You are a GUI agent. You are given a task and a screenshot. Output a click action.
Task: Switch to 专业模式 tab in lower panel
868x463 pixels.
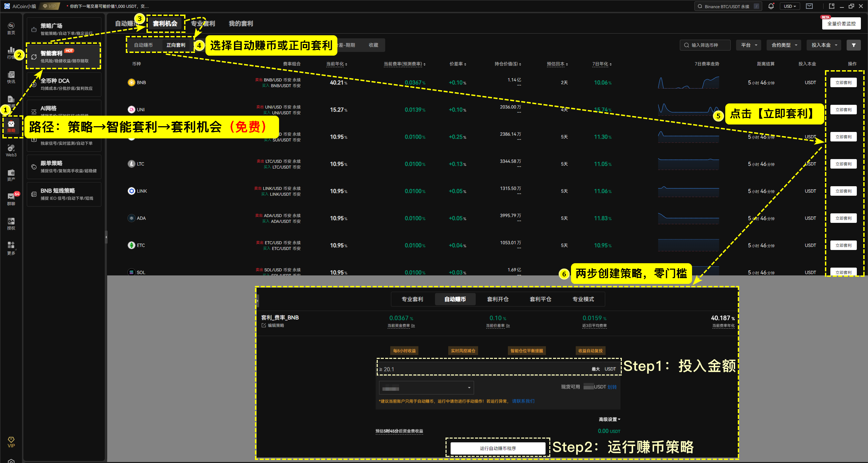point(583,299)
